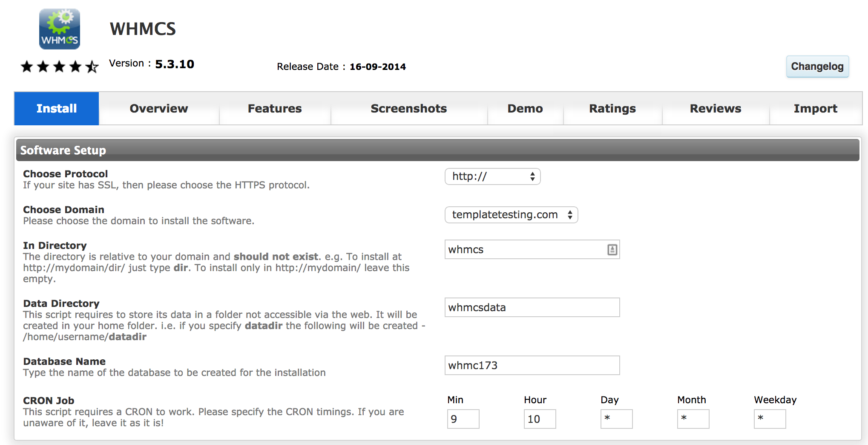Click the CRON Weekday field
The image size is (868, 445).
[x=770, y=419]
